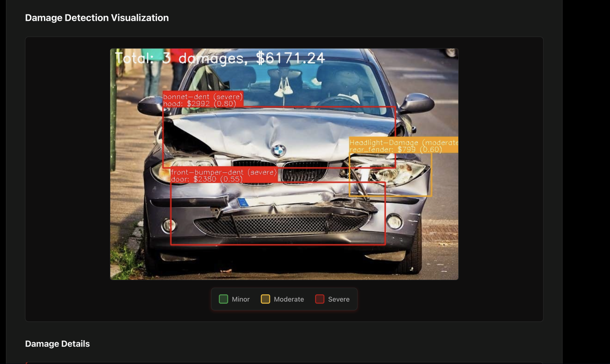Screen dimensions: 610x364
Task: Click the yellow Moderate legend swatch
Action: [265, 299]
